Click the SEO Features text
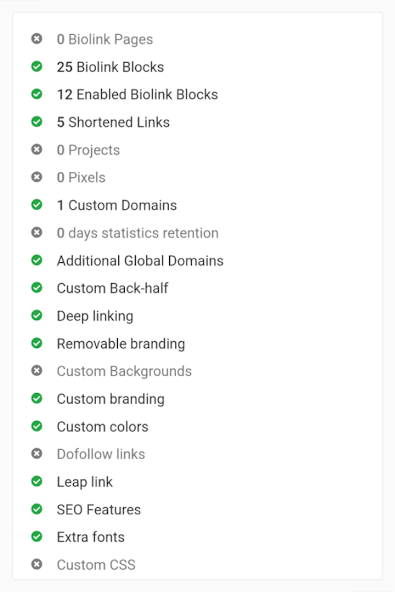The image size is (395, 592). pos(99,509)
